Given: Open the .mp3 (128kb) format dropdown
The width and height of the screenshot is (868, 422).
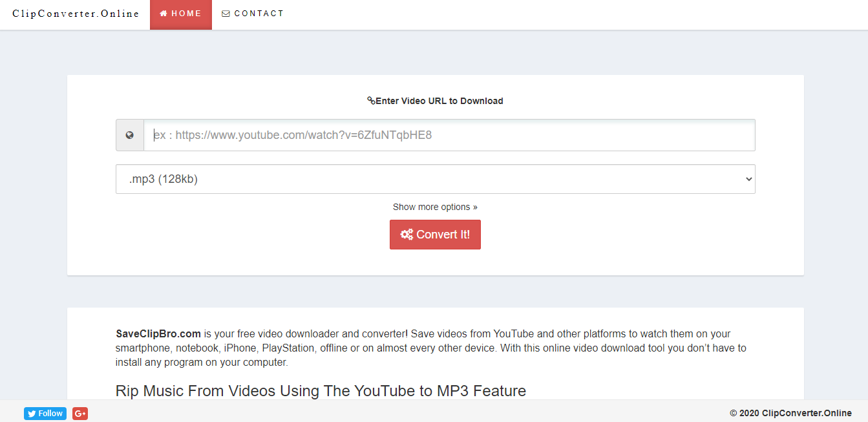Looking at the screenshot, I should 435,179.
